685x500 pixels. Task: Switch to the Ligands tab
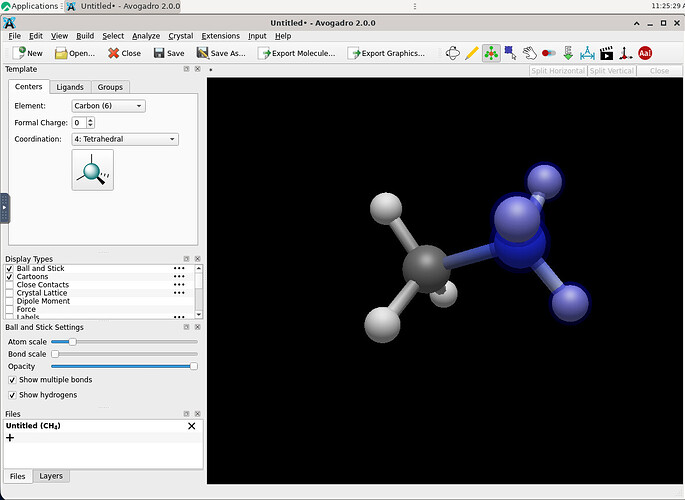70,87
